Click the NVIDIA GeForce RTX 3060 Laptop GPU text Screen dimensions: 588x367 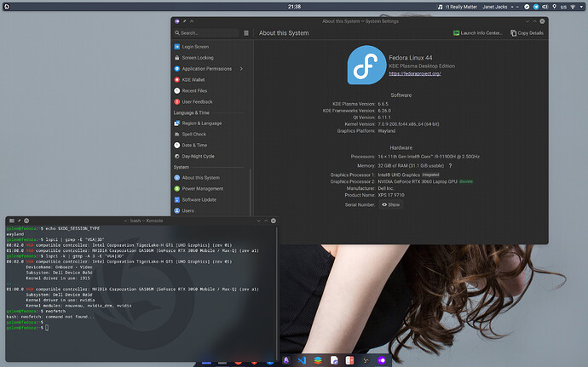418,181
